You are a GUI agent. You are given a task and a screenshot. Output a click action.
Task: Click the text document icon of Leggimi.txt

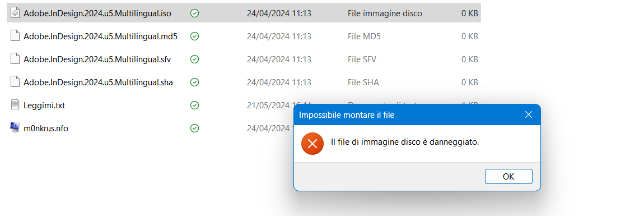(15, 105)
